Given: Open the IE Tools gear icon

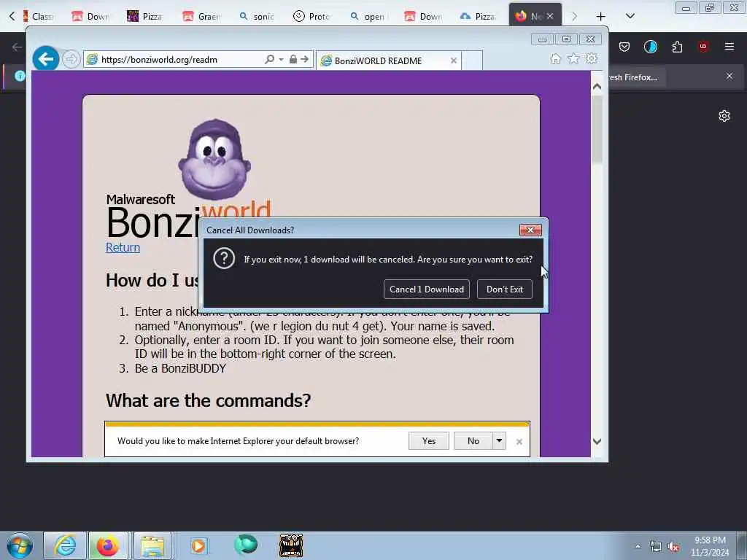Looking at the screenshot, I should point(592,58).
